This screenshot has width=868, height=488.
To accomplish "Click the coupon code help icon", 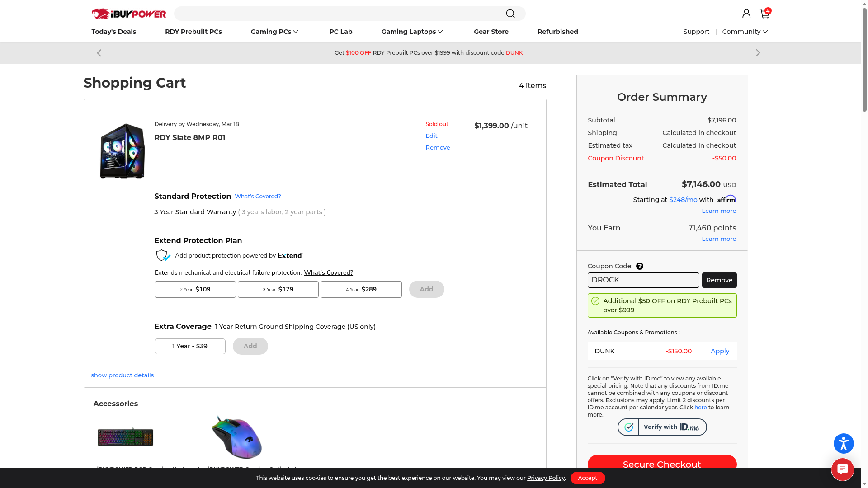I will tap(639, 266).
